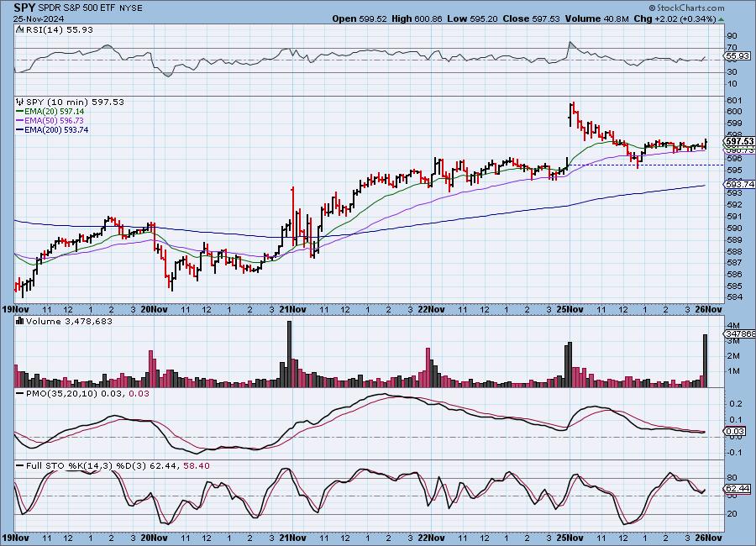
Task: Click the EMA(50) 596.73 legend text
Action: (x=54, y=121)
